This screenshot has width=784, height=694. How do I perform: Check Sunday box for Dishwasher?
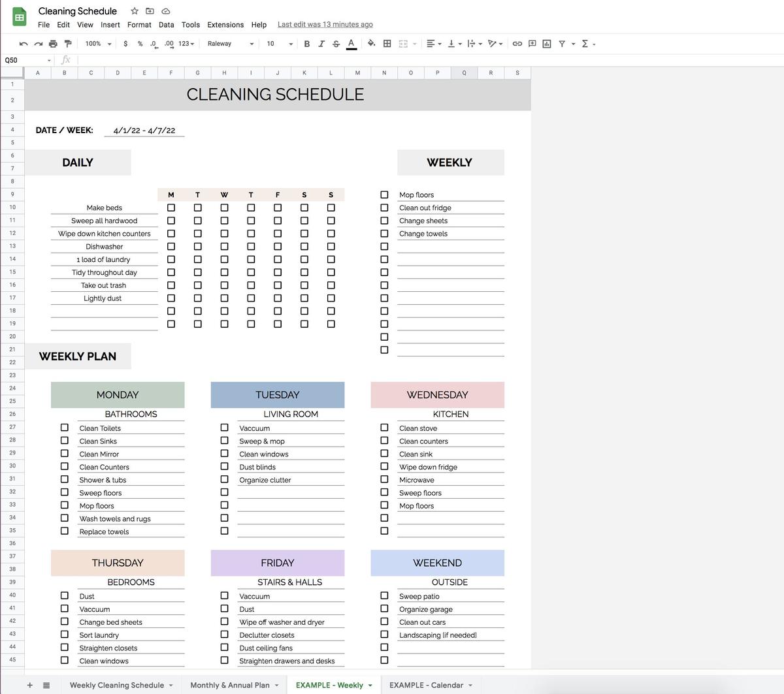pyautogui.click(x=331, y=246)
